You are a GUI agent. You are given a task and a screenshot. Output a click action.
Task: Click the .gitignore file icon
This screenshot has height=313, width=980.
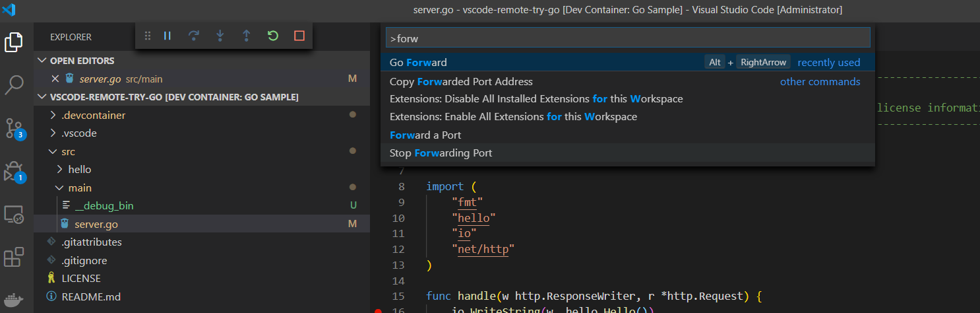[52, 260]
